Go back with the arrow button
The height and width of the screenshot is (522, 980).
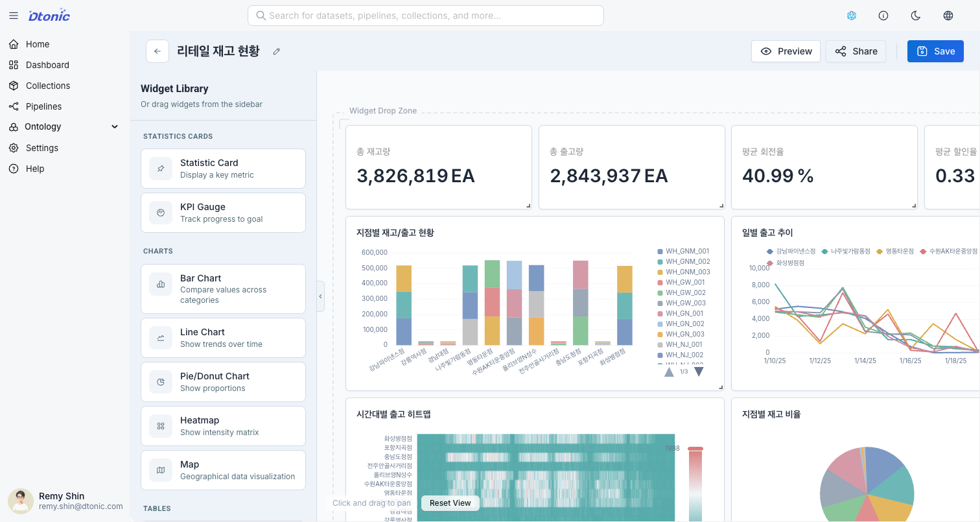pos(157,51)
